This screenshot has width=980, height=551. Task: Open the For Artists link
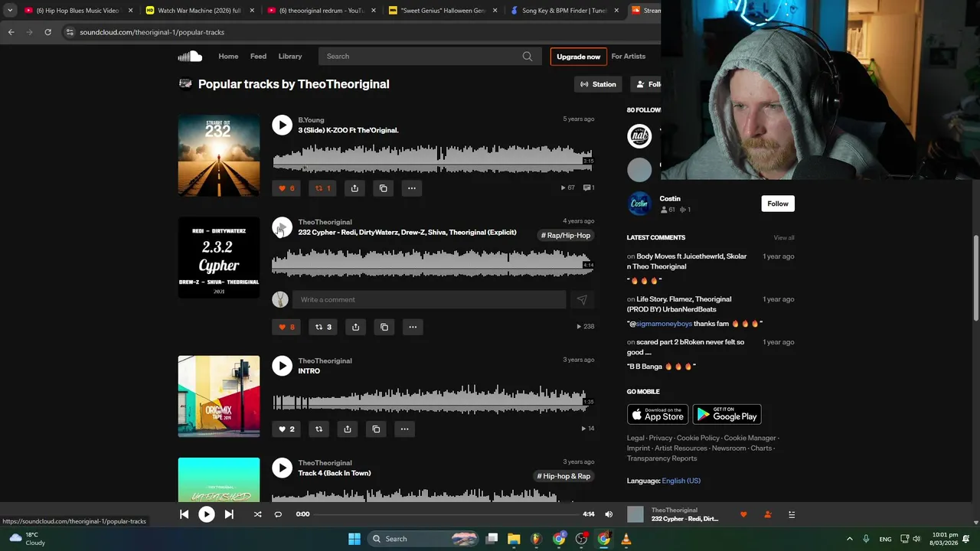[x=628, y=56]
